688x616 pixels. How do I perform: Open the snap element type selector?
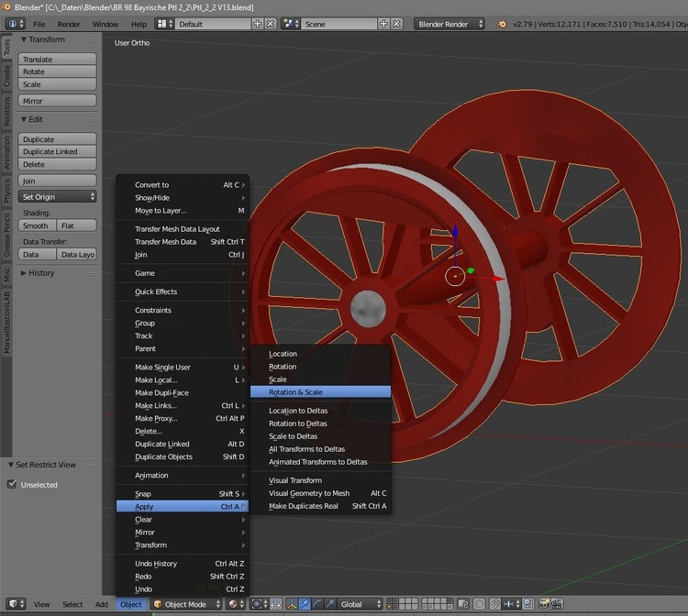coord(512,604)
